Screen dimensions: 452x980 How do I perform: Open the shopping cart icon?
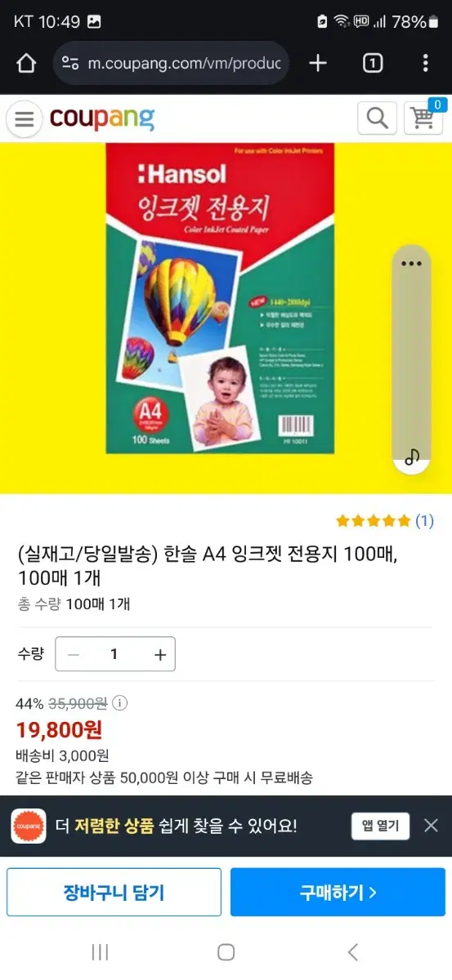[423, 118]
